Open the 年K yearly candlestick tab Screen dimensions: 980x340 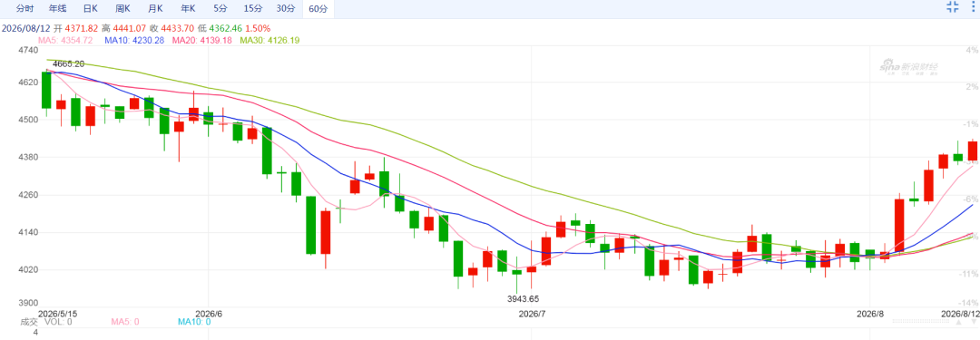[188, 9]
